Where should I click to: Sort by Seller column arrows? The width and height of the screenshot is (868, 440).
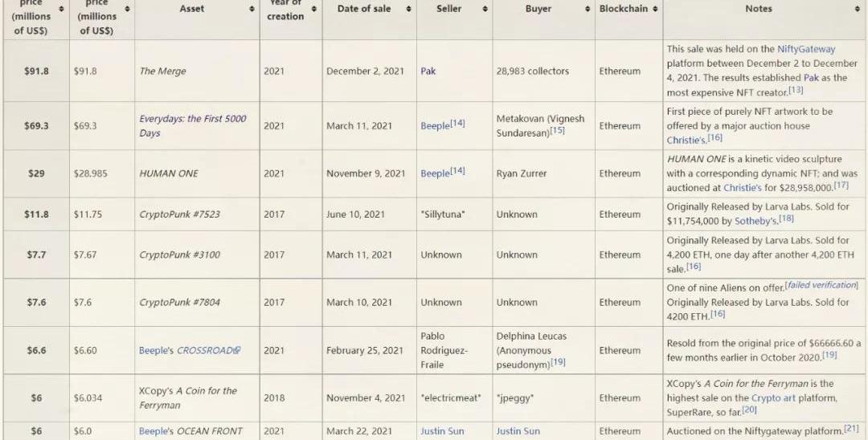[485, 10]
